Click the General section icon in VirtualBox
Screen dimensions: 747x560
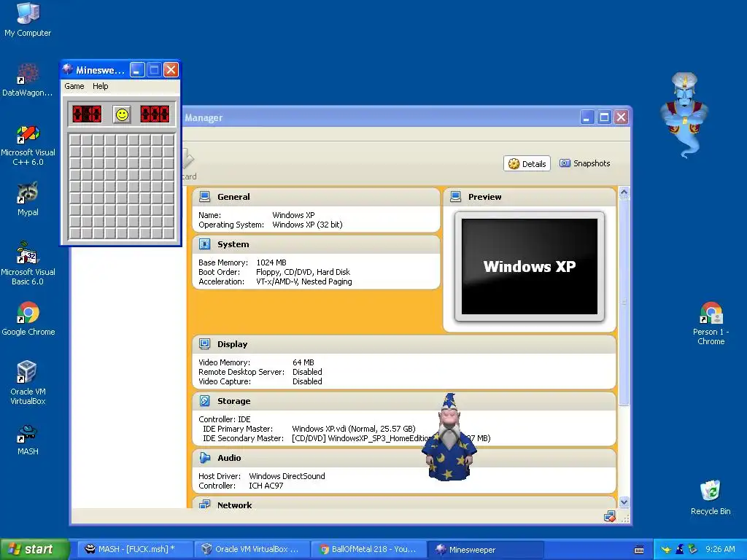[205, 196]
